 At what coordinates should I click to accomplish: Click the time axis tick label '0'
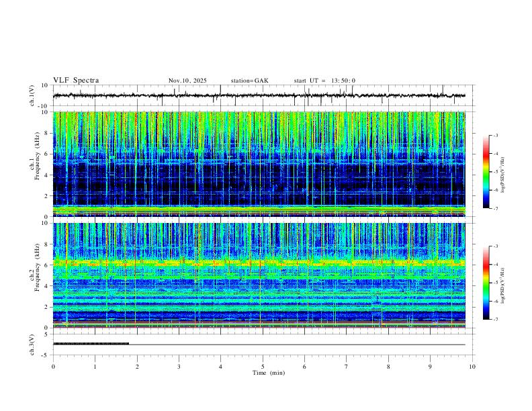[53, 367]
